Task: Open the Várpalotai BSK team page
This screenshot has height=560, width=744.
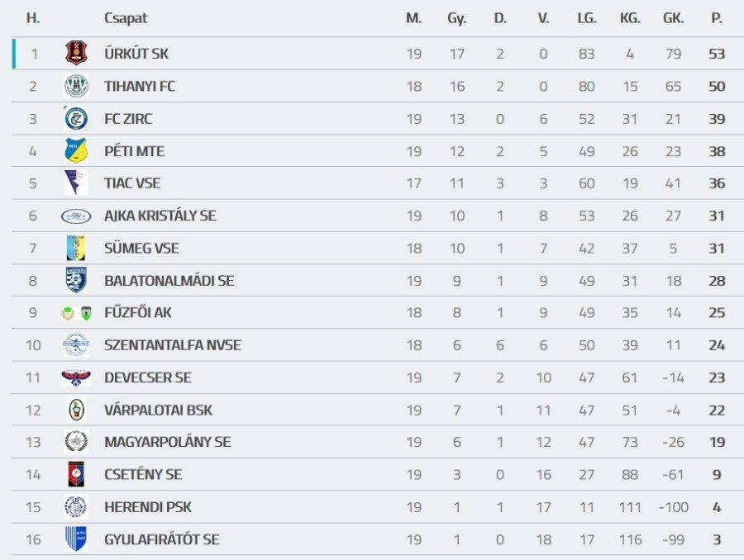Action: point(158,410)
